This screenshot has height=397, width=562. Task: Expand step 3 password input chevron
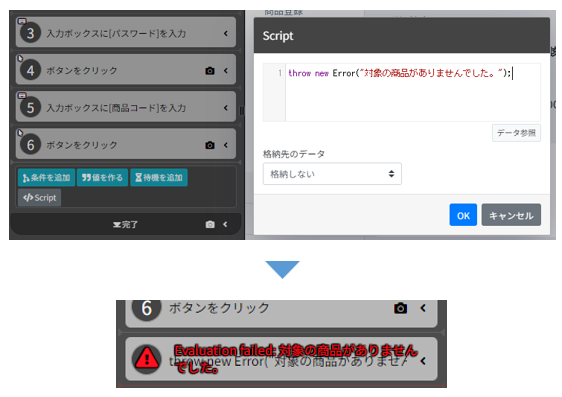point(226,33)
